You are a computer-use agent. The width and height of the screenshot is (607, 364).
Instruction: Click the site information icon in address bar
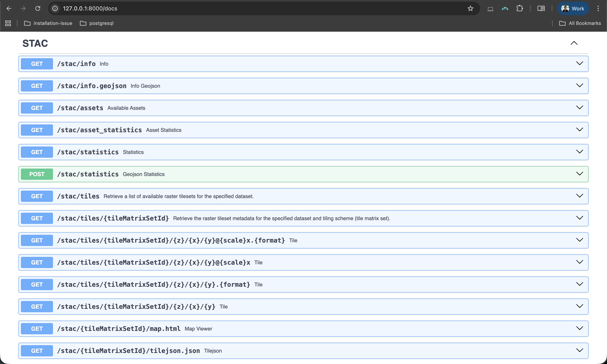click(55, 9)
